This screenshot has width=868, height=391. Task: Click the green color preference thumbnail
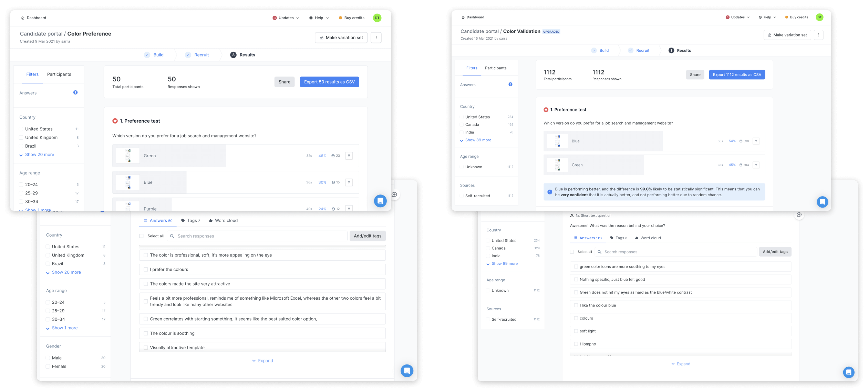128,155
